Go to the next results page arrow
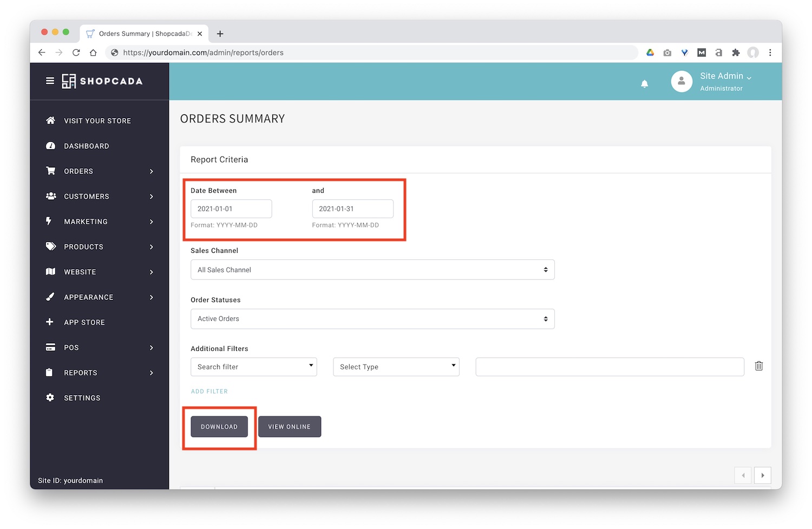 (x=762, y=475)
